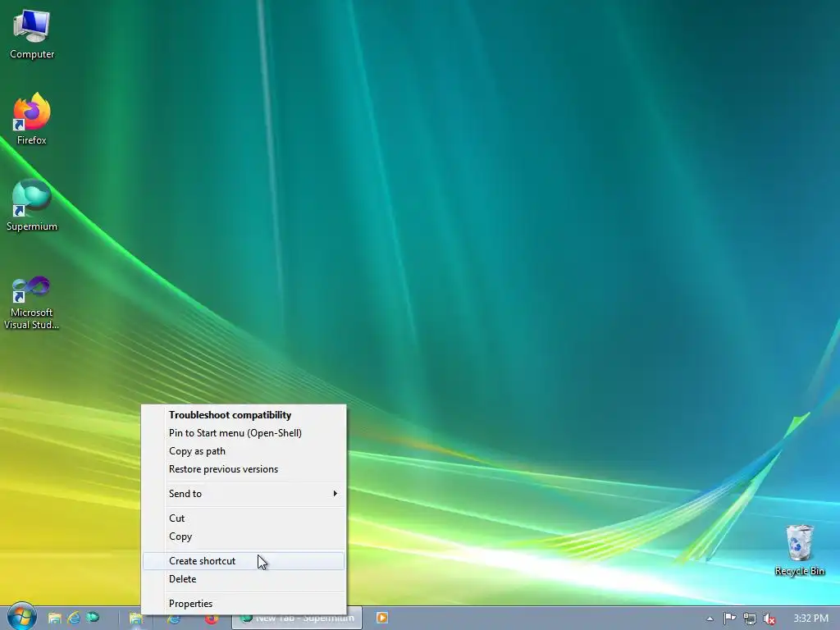This screenshot has height=630, width=840.
Task: Click the muted volume tray icon
Action: tap(769, 619)
